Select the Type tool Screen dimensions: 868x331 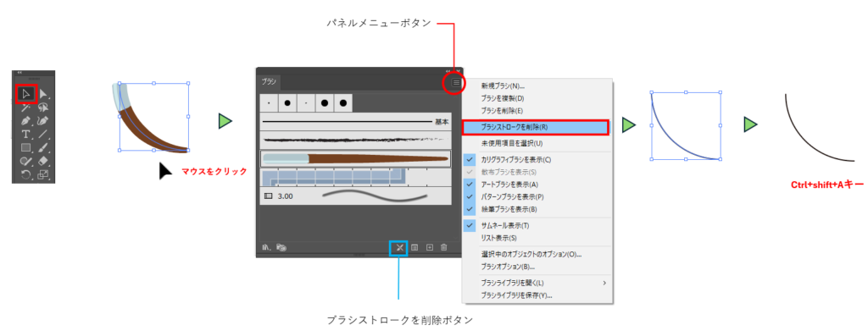tap(25, 134)
